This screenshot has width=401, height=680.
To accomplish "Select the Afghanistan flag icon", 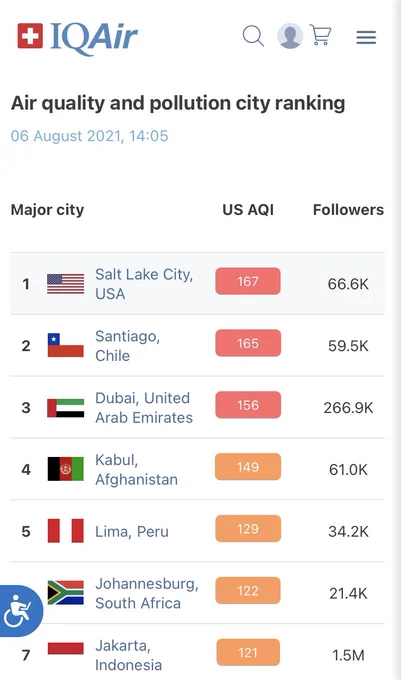I will pos(65,469).
